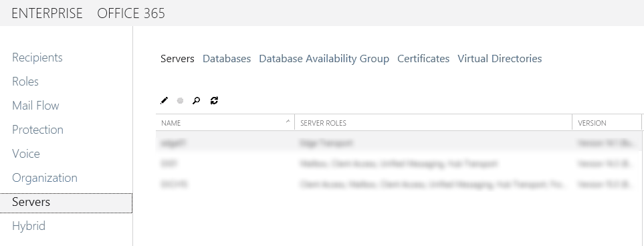
Task: Switch to the Databases tab
Action: [227, 59]
